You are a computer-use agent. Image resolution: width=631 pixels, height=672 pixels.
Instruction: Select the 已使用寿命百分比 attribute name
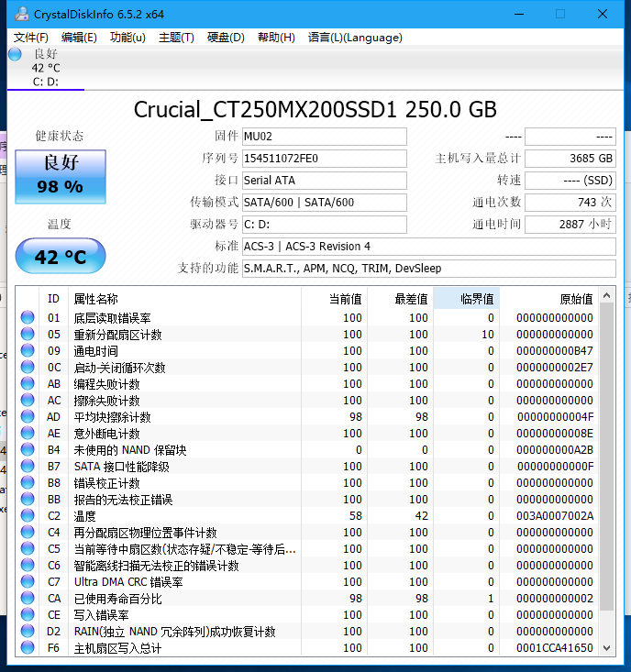coord(118,599)
